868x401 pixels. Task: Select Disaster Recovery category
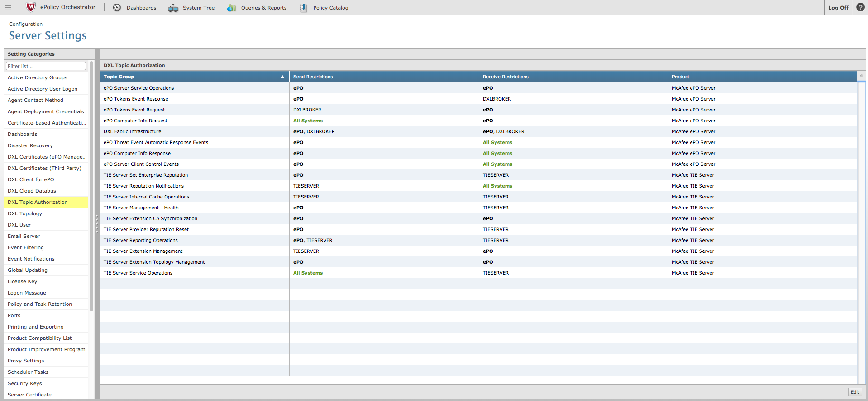click(x=46, y=145)
